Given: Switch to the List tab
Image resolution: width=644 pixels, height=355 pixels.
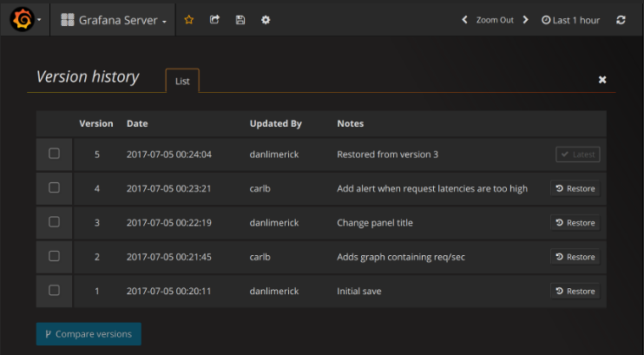Looking at the screenshot, I should pos(182,81).
